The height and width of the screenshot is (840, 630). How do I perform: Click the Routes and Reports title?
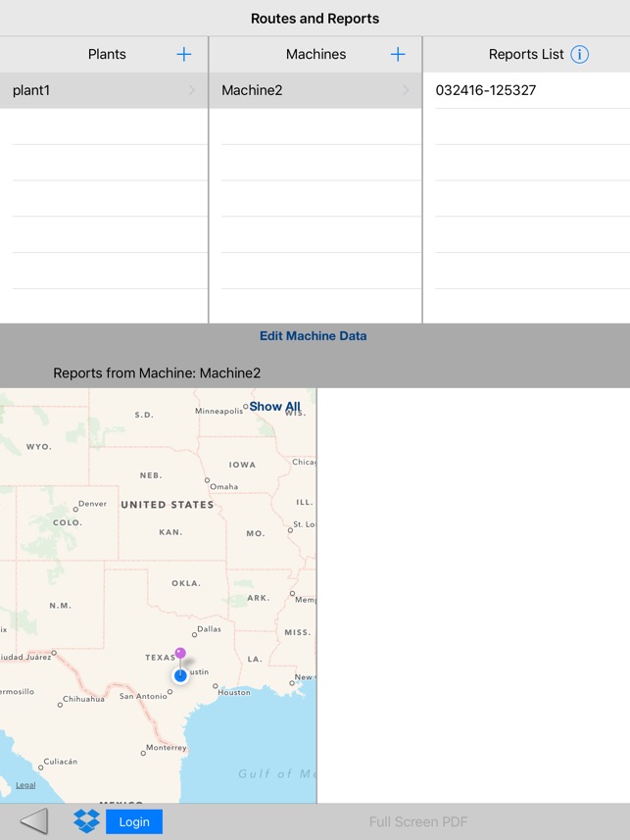tap(315, 19)
